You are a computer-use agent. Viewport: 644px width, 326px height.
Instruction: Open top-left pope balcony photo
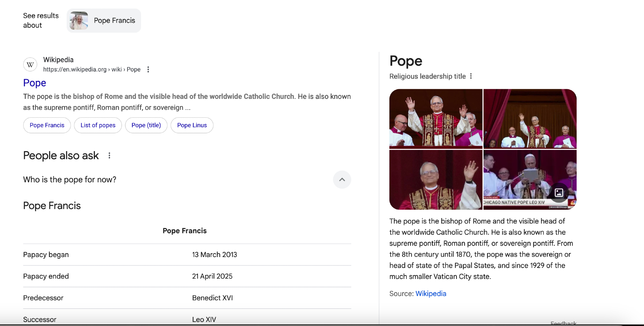pos(436,118)
